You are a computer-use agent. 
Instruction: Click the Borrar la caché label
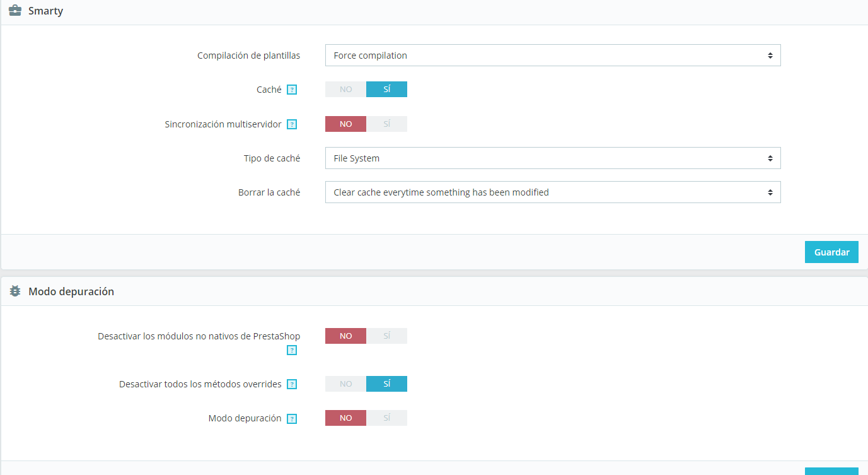pyautogui.click(x=269, y=192)
